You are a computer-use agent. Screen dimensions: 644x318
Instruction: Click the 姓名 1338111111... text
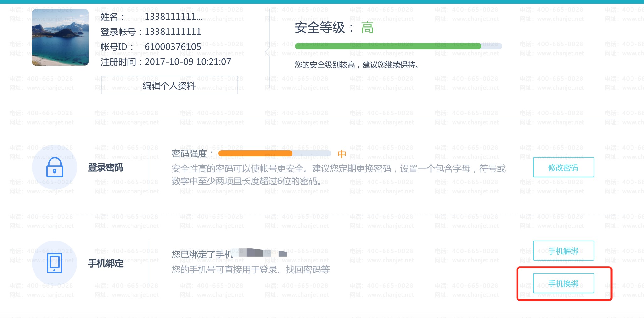[x=151, y=17]
